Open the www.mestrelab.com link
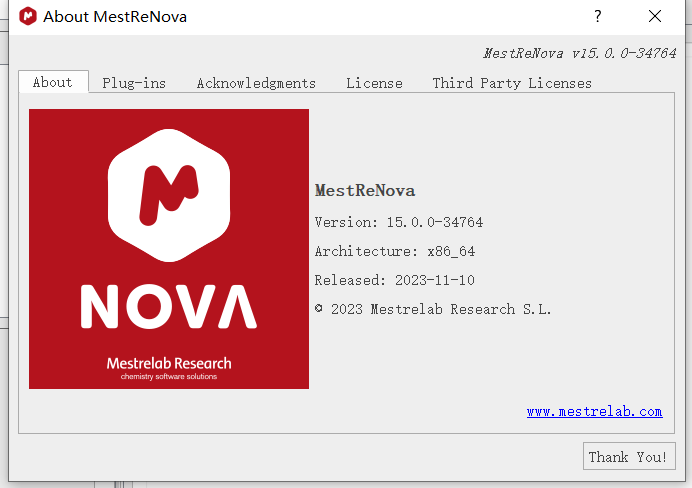The width and height of the screenshot is (692, 488). coord(594,412)
